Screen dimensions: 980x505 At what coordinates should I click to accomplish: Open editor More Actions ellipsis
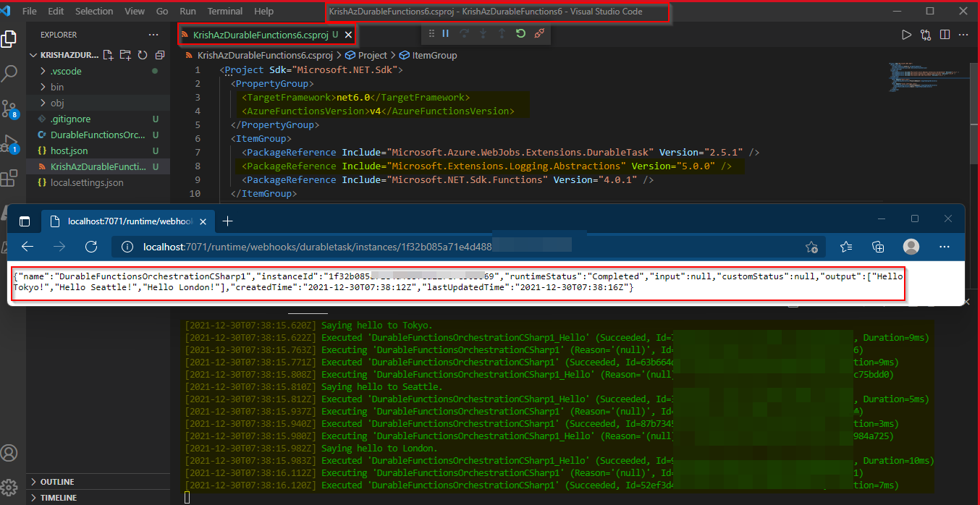click(x=963, y=35)
